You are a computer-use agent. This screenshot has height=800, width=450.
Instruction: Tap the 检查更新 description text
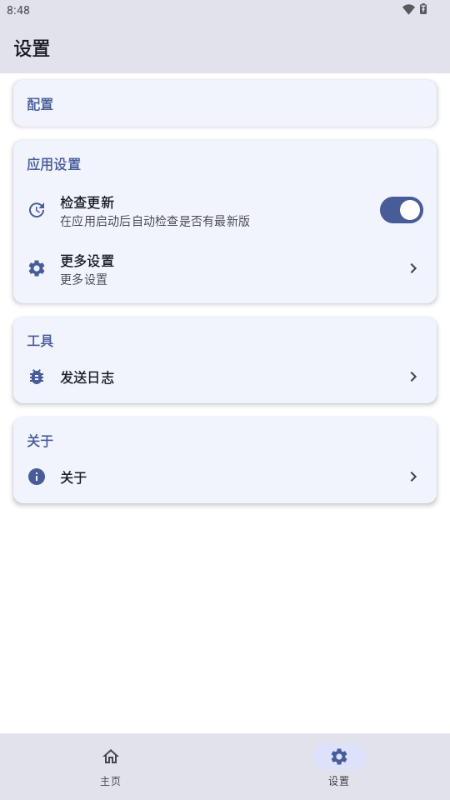coord(155,221)
